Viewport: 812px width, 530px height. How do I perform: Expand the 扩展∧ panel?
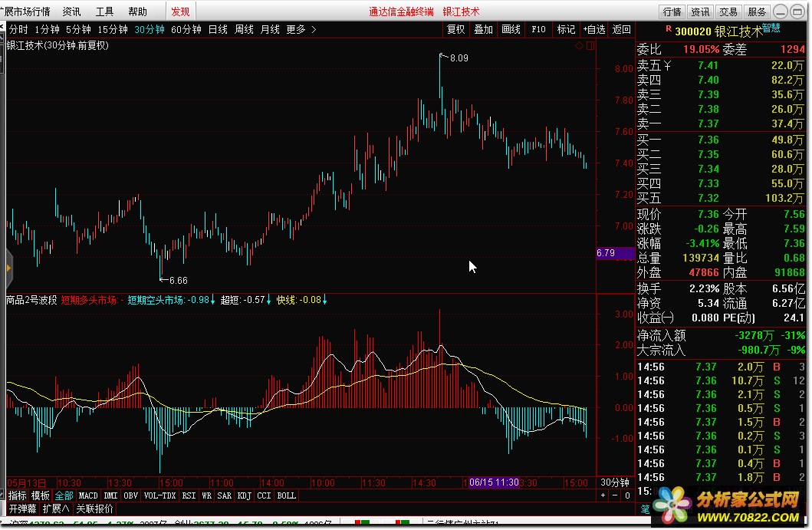pos(56,509)
